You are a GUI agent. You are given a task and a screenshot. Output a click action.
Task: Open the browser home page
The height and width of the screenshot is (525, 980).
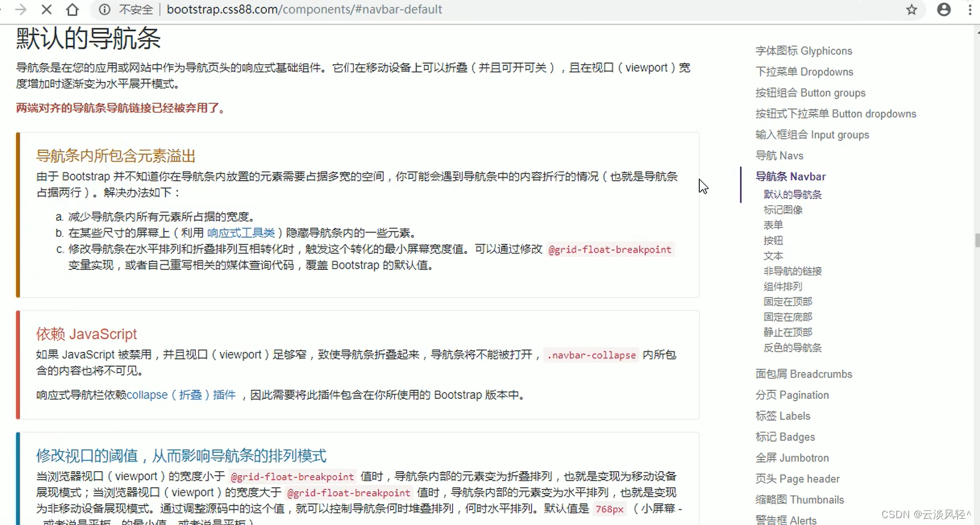point(72,9)
